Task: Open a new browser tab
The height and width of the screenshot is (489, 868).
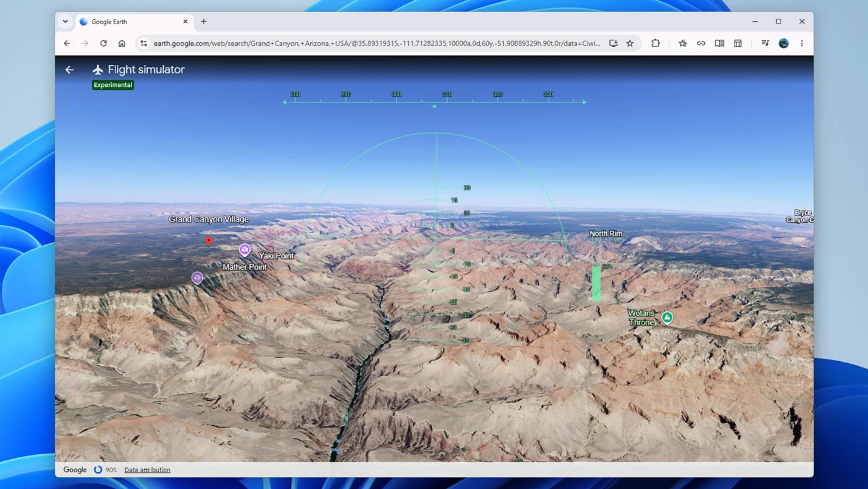Action: (204, 22)
